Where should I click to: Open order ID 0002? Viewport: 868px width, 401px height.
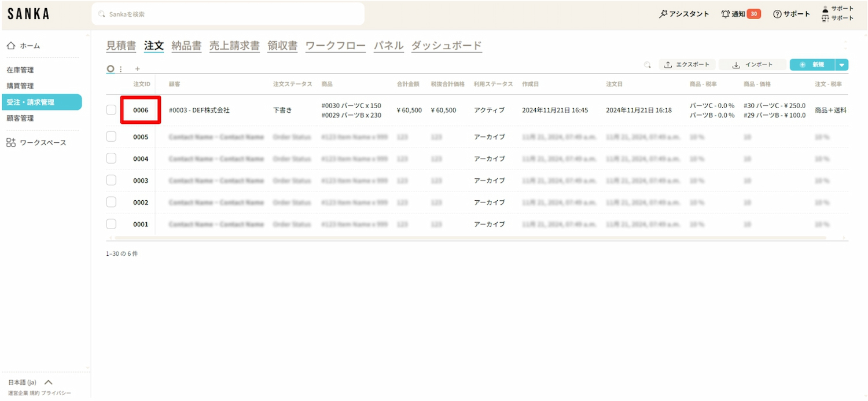pyautogui.click(x=141, y=202)
